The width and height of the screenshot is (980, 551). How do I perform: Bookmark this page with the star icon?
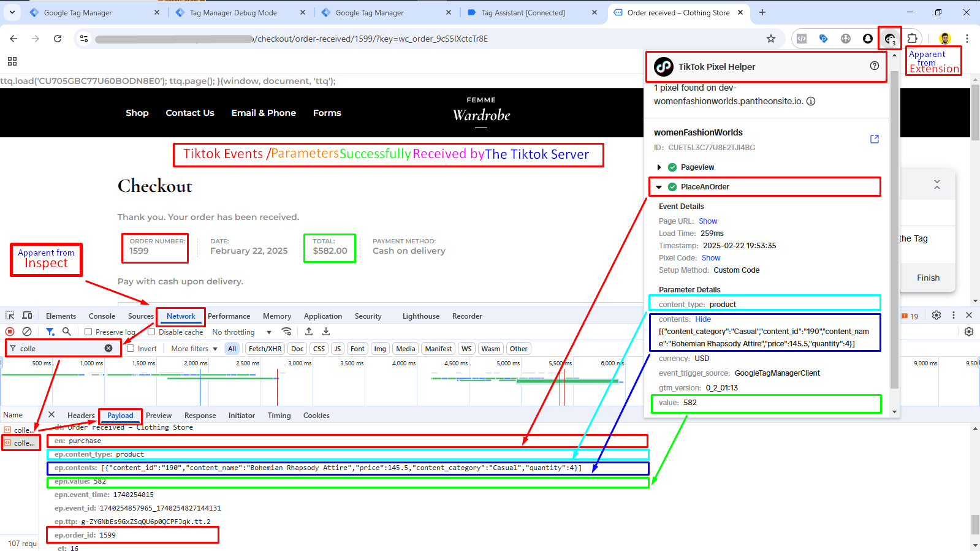point(771,39)
